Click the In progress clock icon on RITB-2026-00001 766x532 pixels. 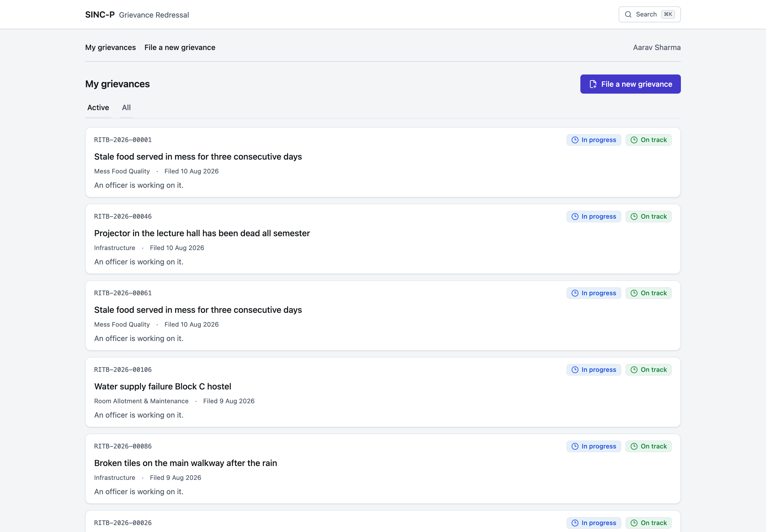(x=575, y=140)
